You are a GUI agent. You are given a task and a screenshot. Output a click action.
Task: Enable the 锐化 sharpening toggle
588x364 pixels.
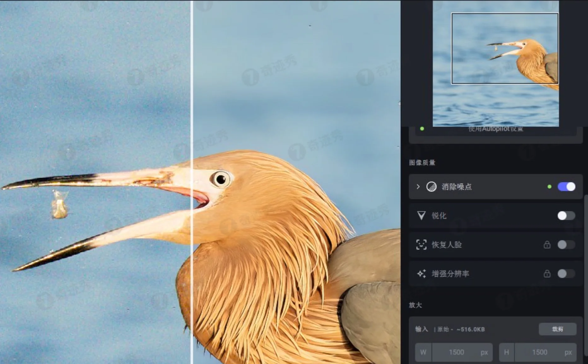pos(566,216)
